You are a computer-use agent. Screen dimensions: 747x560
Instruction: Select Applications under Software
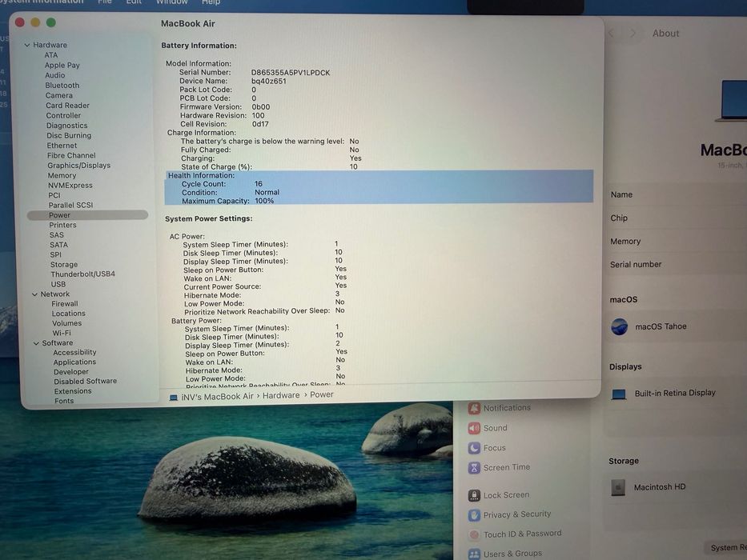74,362
